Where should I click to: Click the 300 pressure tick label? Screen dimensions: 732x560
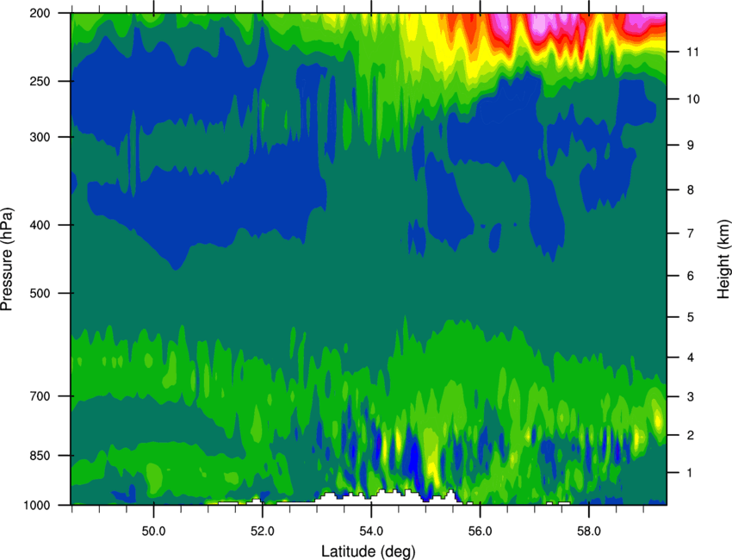coord(40,137)
